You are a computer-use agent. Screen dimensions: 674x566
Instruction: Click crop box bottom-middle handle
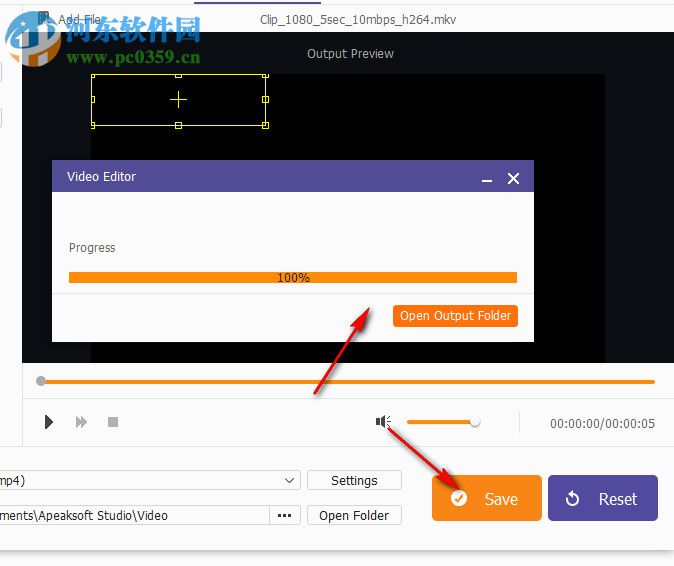tap(178, 125)
